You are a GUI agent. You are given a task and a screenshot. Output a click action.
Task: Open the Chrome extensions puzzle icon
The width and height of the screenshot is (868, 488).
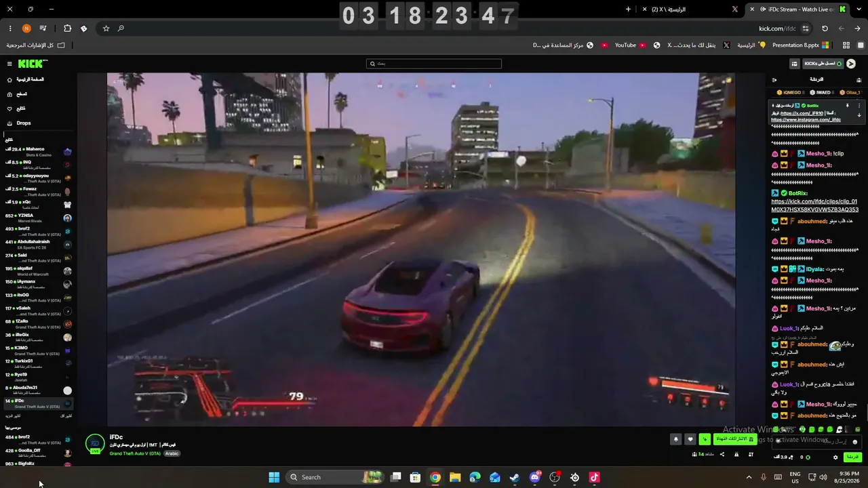[67, 28]
